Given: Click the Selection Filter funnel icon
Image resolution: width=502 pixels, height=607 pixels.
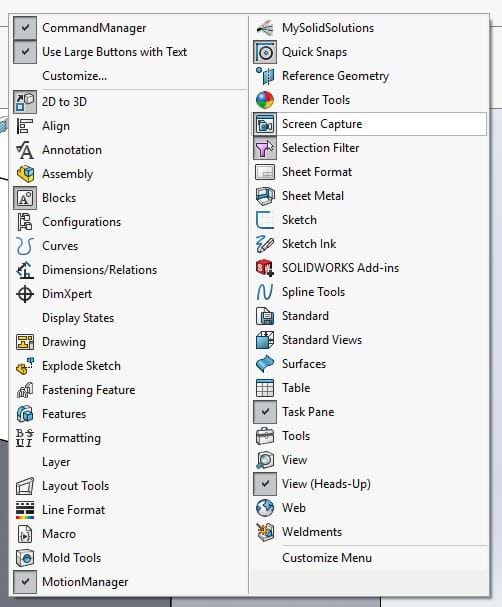Looking at the screenshot, I should (x=265, y=148).
